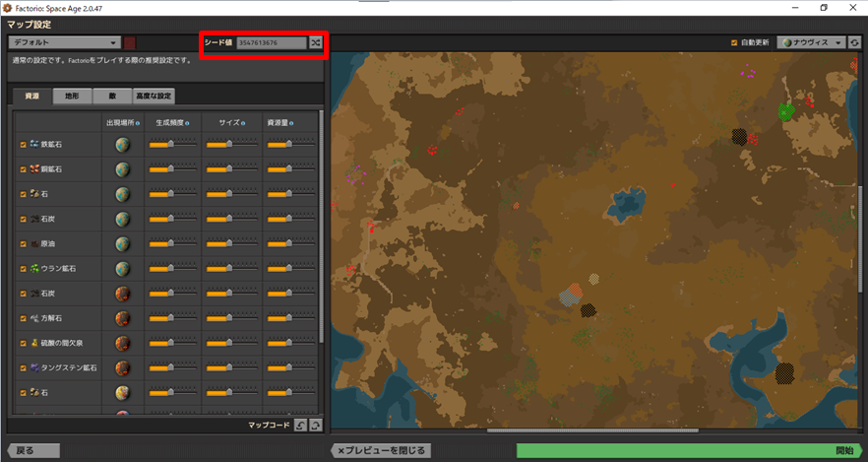Click the import map exchange string icon
Viewport: 868px width, 462px height.
pyautogui.click(x=300, y=425)
